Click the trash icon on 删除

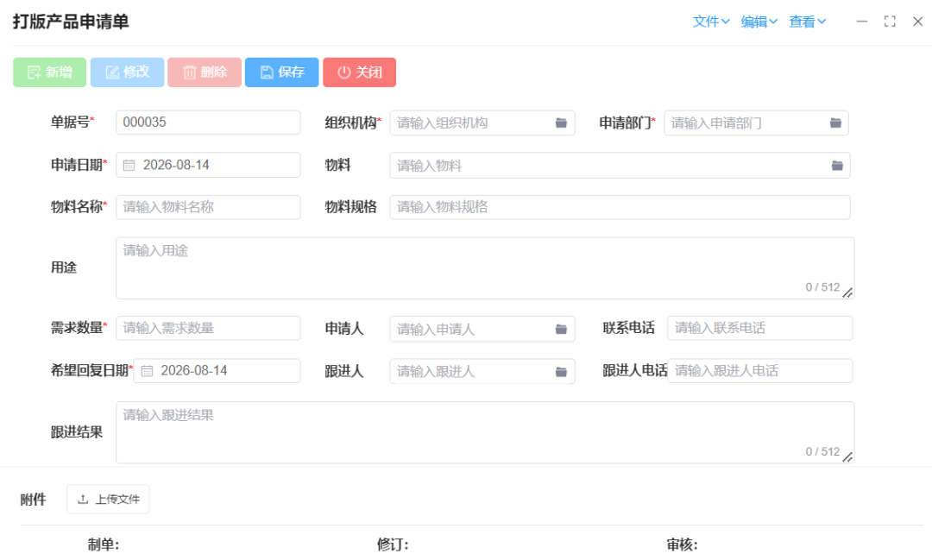[190, 72]
